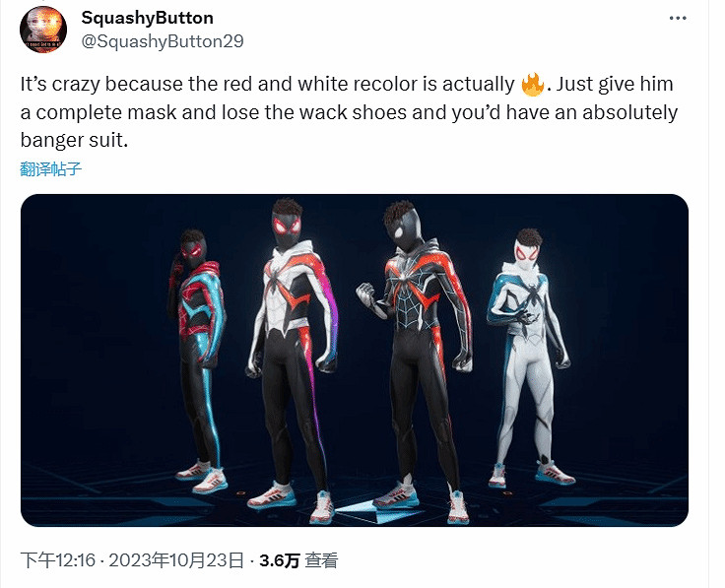Select the white and blue suit figure
Screen dimensions: 725x588
pyautogui.click(x=529, y=359)
